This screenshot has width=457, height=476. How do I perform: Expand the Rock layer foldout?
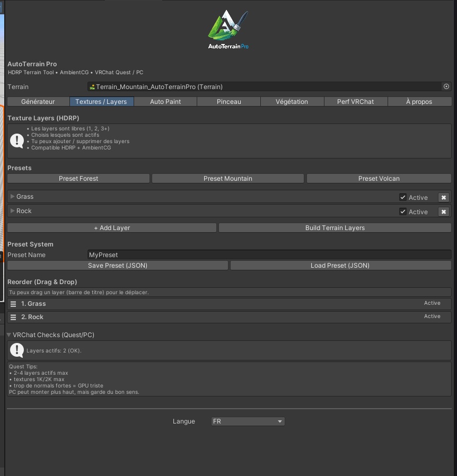[x=12, y=210]
